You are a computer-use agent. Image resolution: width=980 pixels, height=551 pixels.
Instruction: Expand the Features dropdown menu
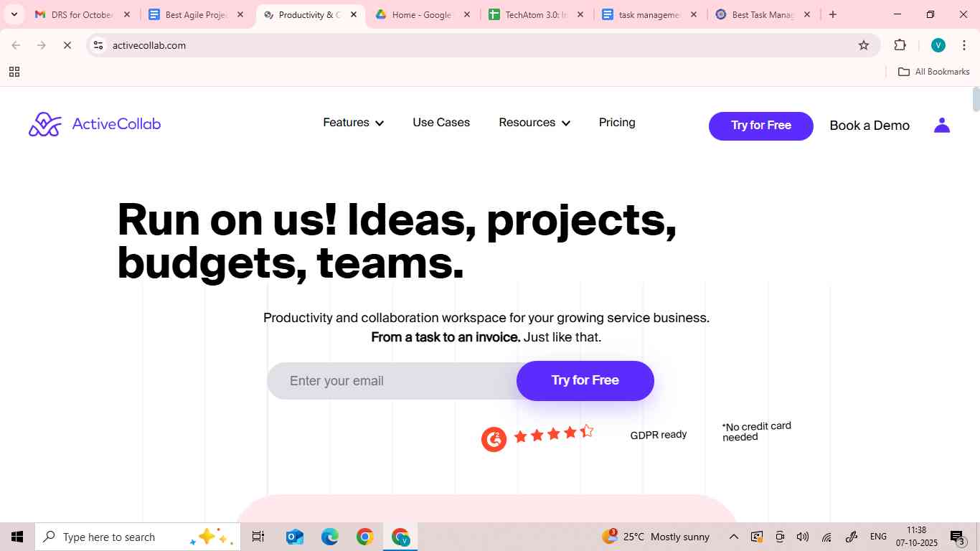(x=353, y=123)
